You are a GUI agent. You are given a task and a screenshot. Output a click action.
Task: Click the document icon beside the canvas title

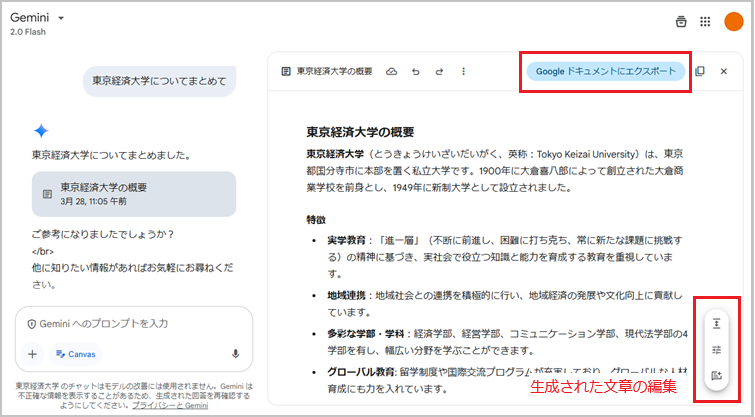click(286, 71)
